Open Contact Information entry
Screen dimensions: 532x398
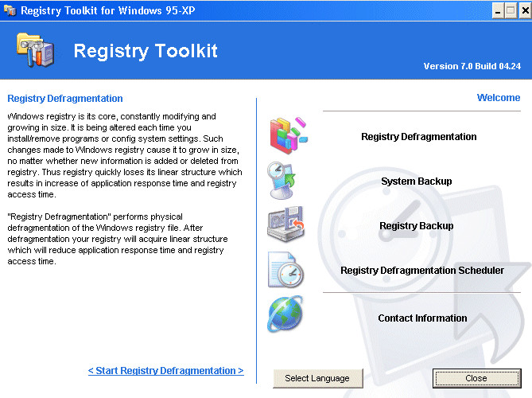click(x=422, y=318)
